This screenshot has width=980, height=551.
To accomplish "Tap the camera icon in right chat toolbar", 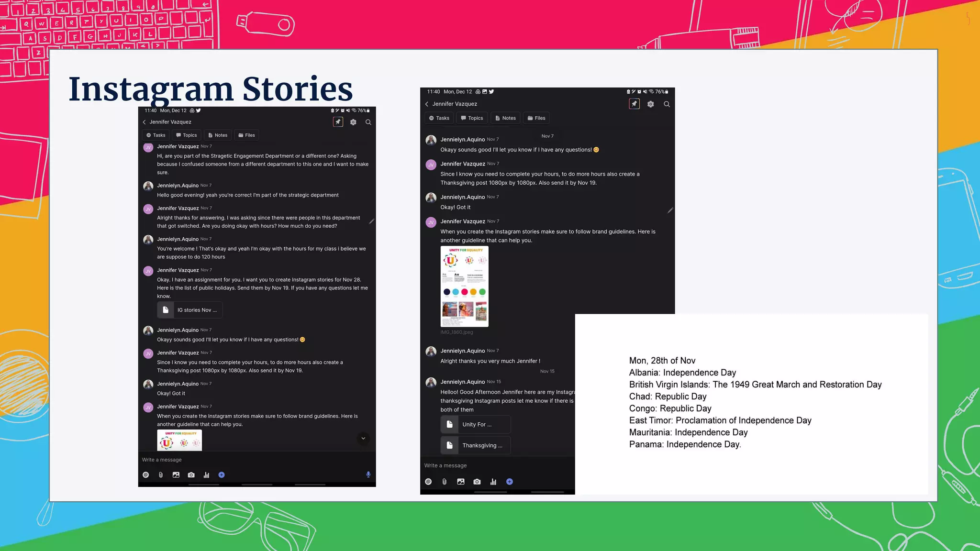I will 477,482.
